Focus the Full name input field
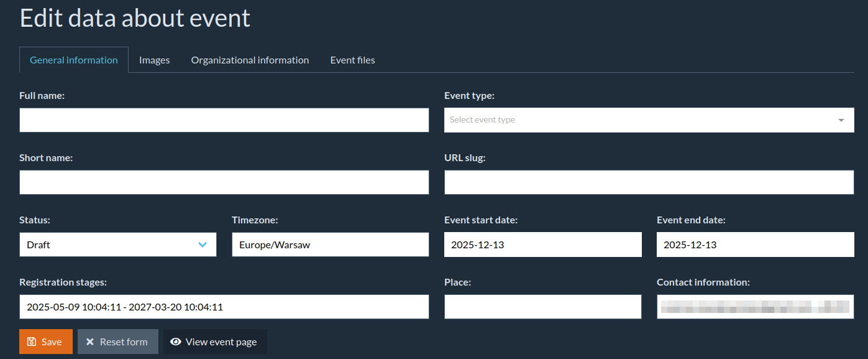The width and height of the screenshot is (868, 359). (x=224, y=120)
